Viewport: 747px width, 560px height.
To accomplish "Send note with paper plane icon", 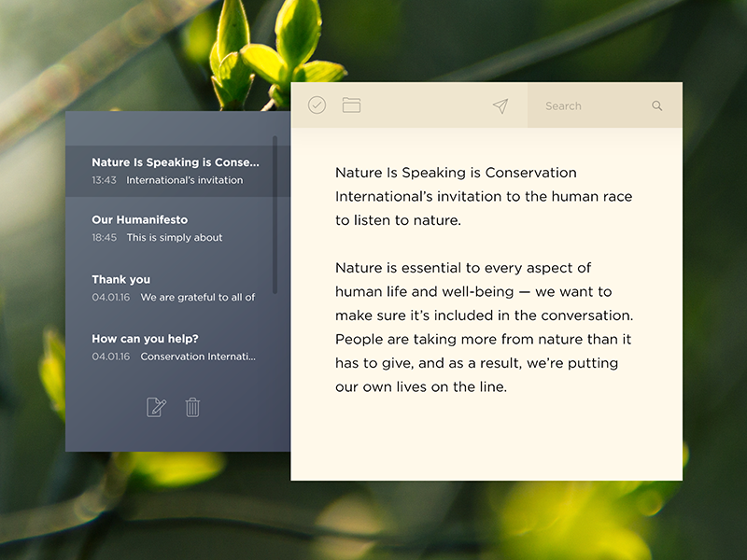I will click(x=500, y=106).
